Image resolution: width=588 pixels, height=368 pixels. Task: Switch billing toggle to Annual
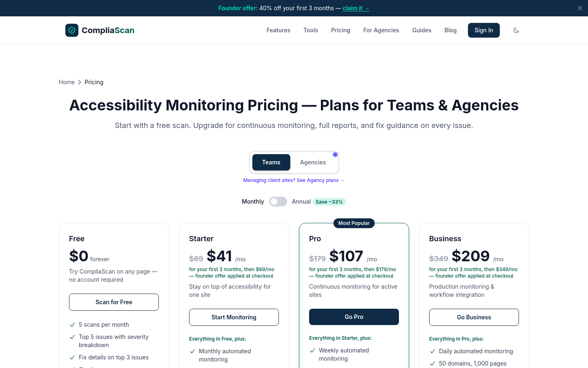[x=278, y=202]
